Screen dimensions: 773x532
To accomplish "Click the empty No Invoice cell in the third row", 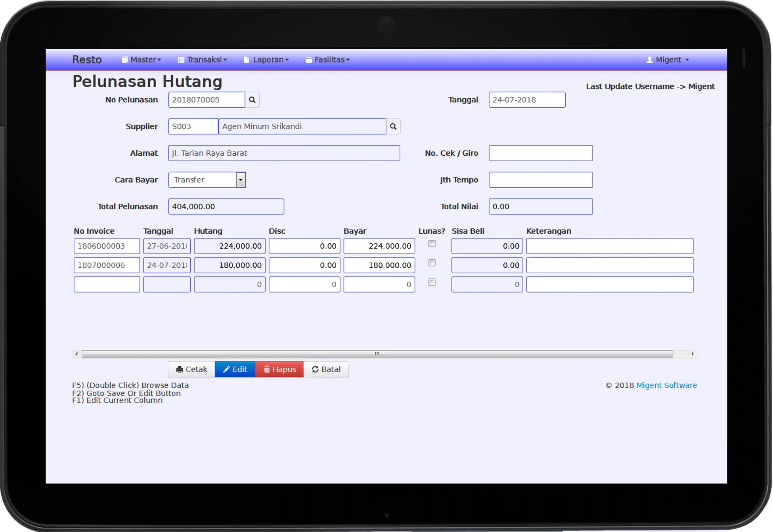I will pos(107,284).
